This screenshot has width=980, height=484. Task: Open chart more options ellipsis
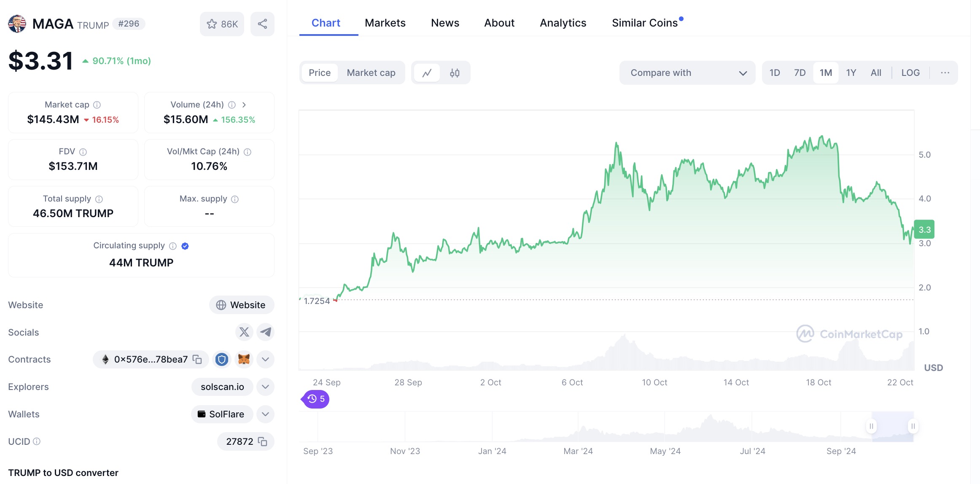coord(945,73)
